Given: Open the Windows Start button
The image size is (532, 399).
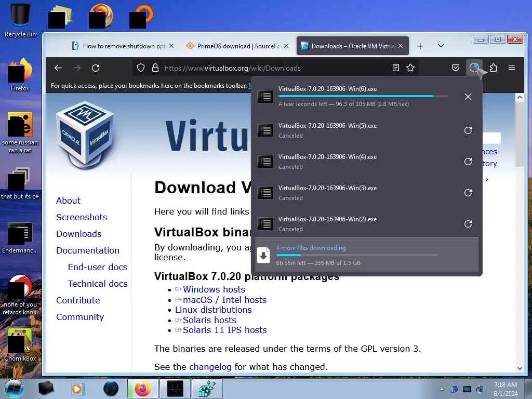Looking at the screenshot, I should click(x=14, y=389).
